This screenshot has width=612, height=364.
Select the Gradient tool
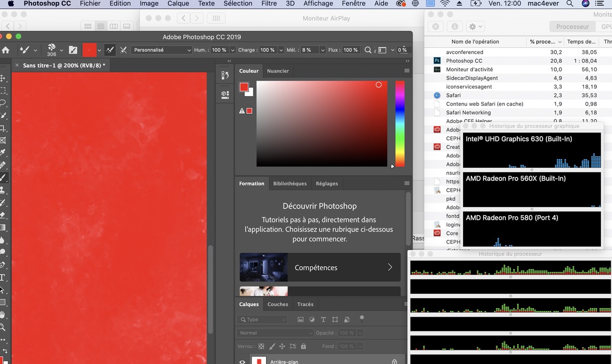[x=3, y=227]
